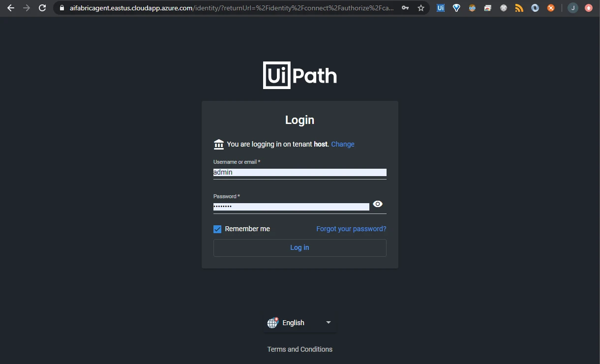The width and height of the screenshot is (600, 364).
Task: Uncheck the Remember me checkbox
Action: coord(217,229)
